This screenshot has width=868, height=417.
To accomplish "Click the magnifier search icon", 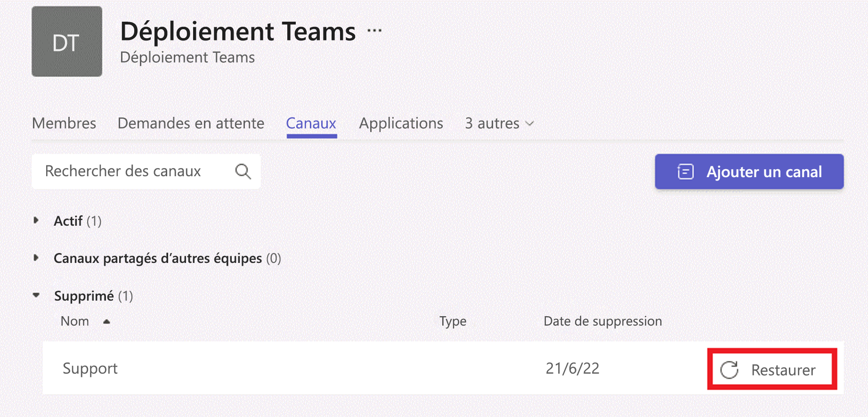I will pyautogui.click(x=243, y=172).
